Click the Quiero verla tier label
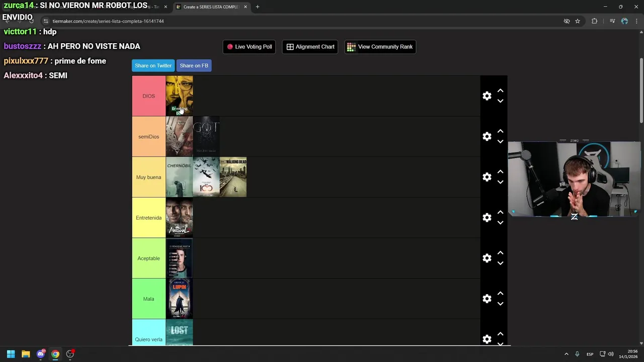 (148, 333)
